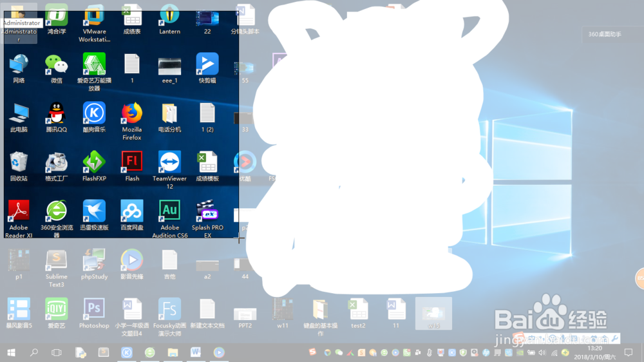Open the 快剪辑 video editor shortcut

(207, 68)
